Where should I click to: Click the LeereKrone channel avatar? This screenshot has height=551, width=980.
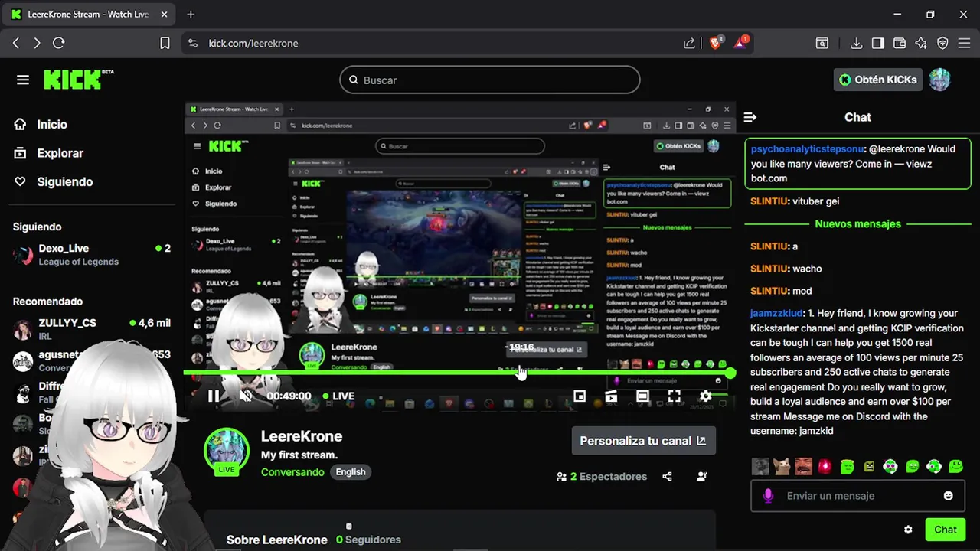(x=227, y=452)
